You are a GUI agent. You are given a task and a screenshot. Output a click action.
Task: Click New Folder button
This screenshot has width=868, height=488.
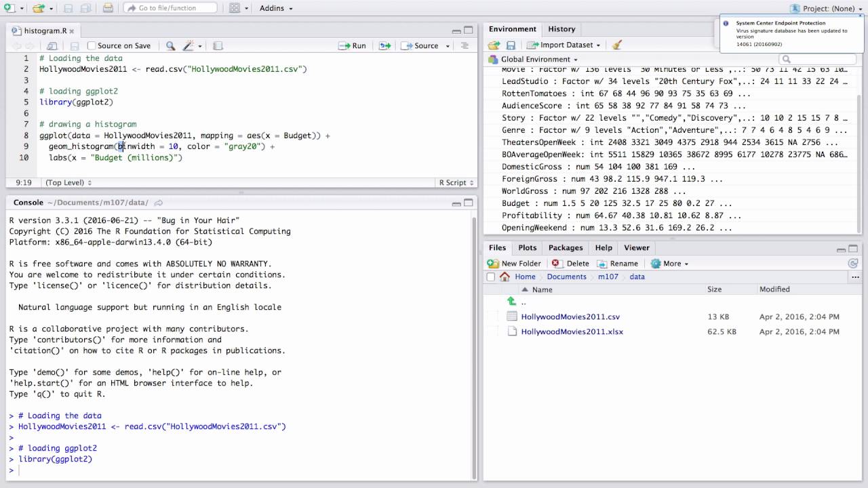tap(515, 264)
